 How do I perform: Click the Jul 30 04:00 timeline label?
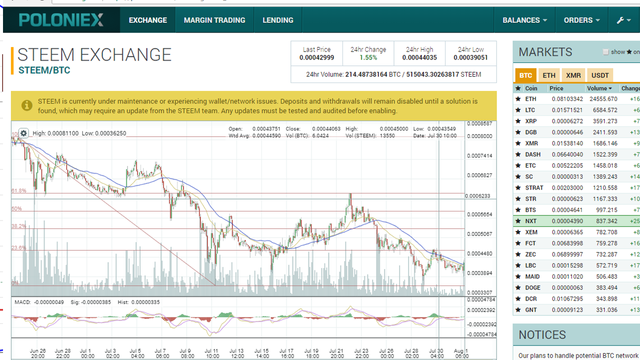pyautogui.click(x=437, y=353)
